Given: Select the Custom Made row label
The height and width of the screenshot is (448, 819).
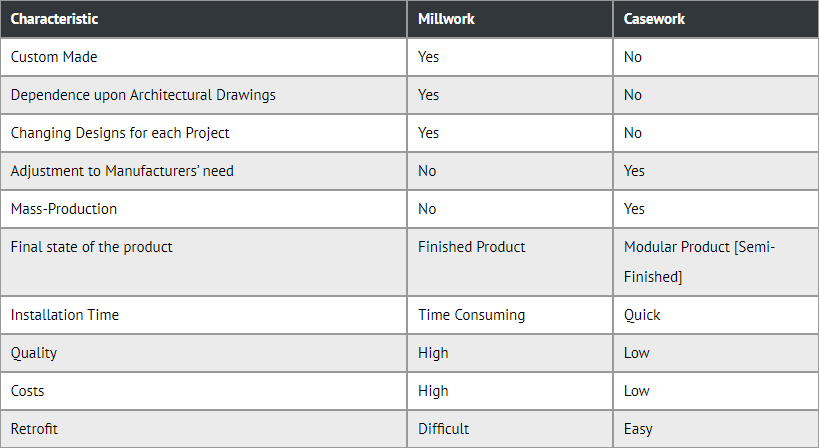Looking at the screenshot, I should (x=54, y=57).
